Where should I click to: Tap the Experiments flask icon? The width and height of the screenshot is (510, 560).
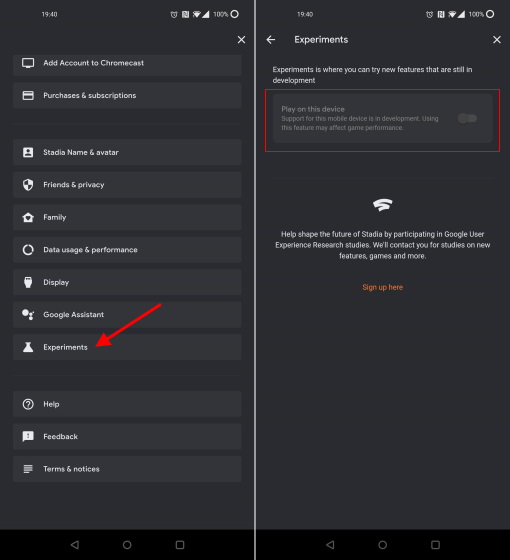tap(28, 347)
